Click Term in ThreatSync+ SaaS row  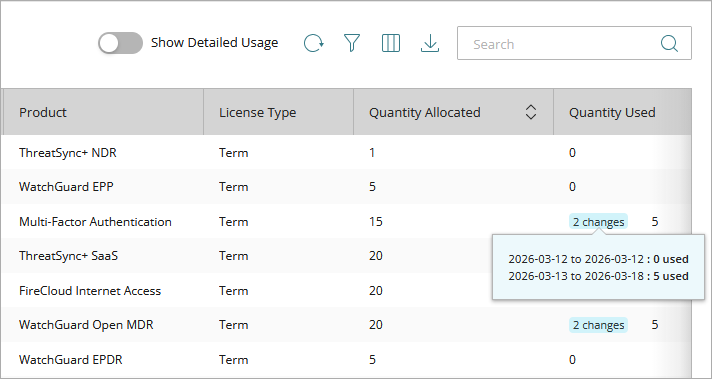pyautogui.click(x=233, y=256)
